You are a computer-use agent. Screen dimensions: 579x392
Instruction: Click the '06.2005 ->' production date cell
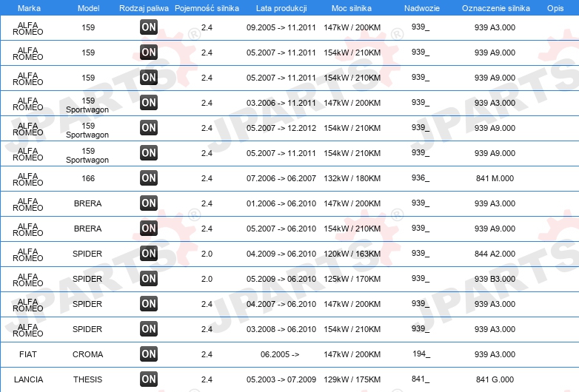(x=280, y=354)
